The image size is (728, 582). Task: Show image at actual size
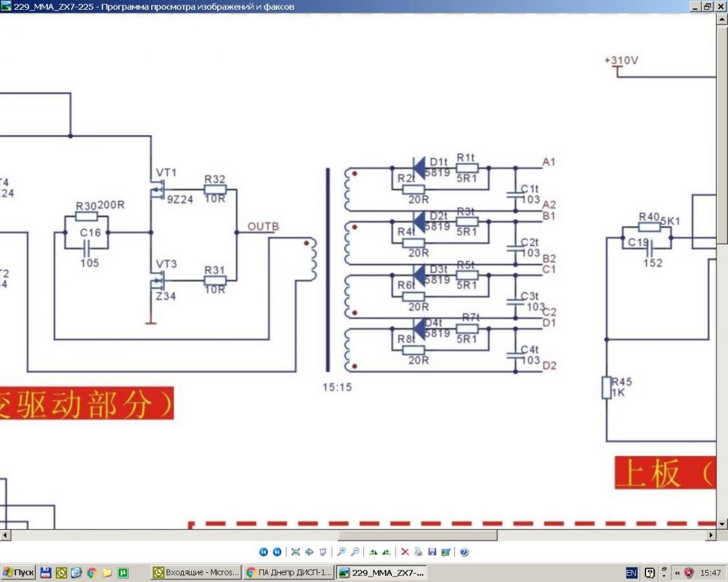tap(309, 552)
